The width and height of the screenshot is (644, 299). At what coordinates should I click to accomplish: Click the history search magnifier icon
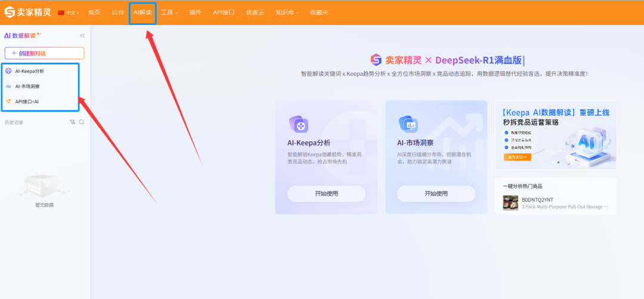click(81, 122)
